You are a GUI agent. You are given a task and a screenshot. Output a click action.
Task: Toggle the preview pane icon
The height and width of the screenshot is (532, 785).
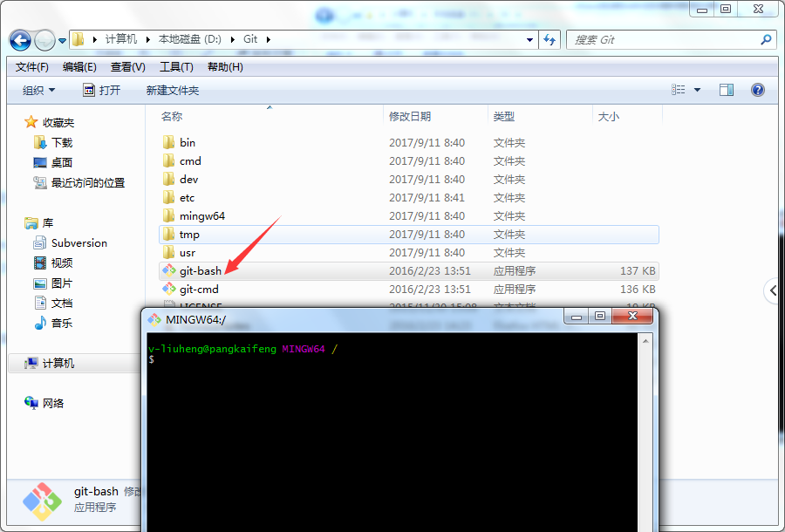[727, 90]
